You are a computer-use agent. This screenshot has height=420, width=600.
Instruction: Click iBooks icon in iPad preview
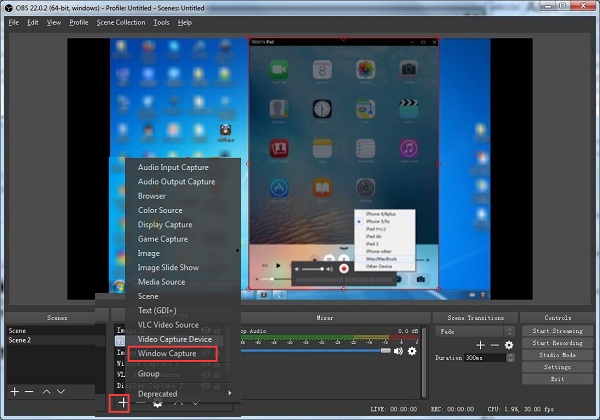[x=322, y=187]
